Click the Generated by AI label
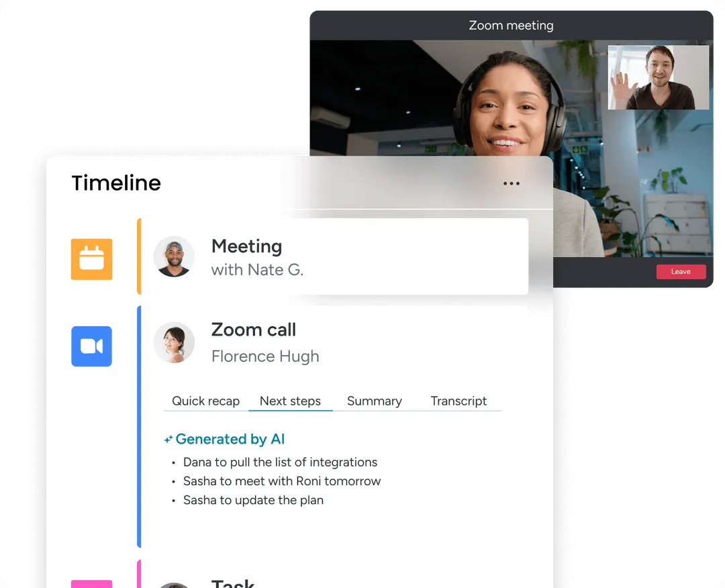Image resolution: width=725 pixels, height=588 pixels. pyautogui.click(x=230, y=439)
